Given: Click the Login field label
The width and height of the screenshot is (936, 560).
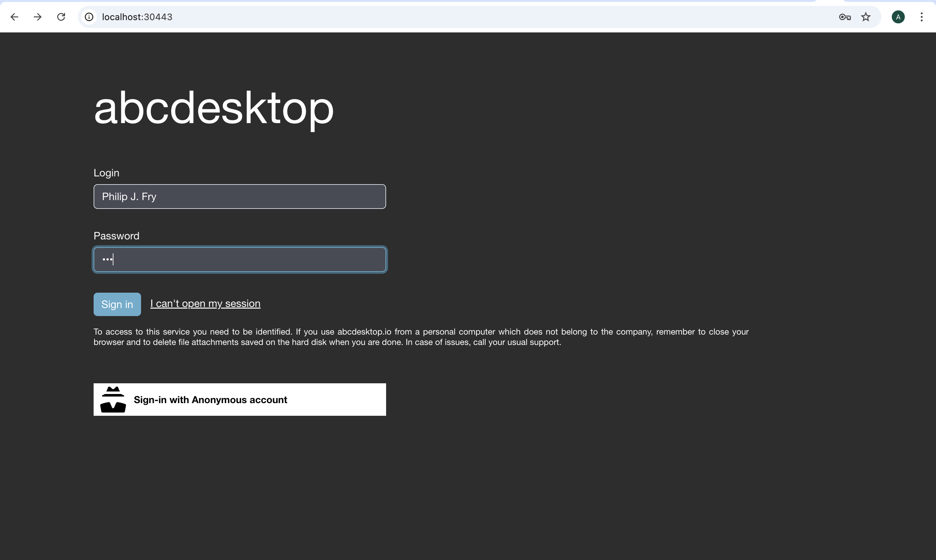Looking at the screenshot, I should (107, 173).
